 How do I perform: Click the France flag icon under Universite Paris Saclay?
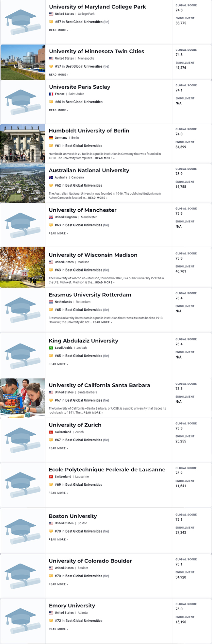pyautogui.click(x=51, y=94)
